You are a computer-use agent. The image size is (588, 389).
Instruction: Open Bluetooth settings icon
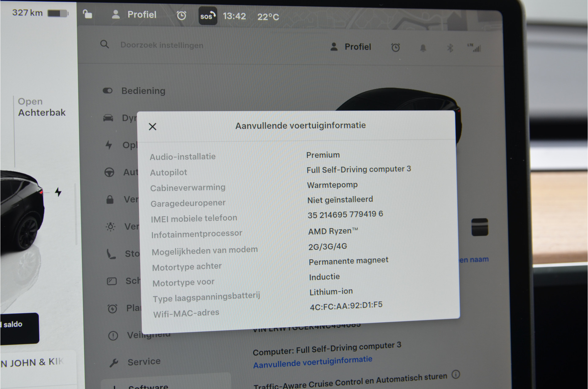450,48
